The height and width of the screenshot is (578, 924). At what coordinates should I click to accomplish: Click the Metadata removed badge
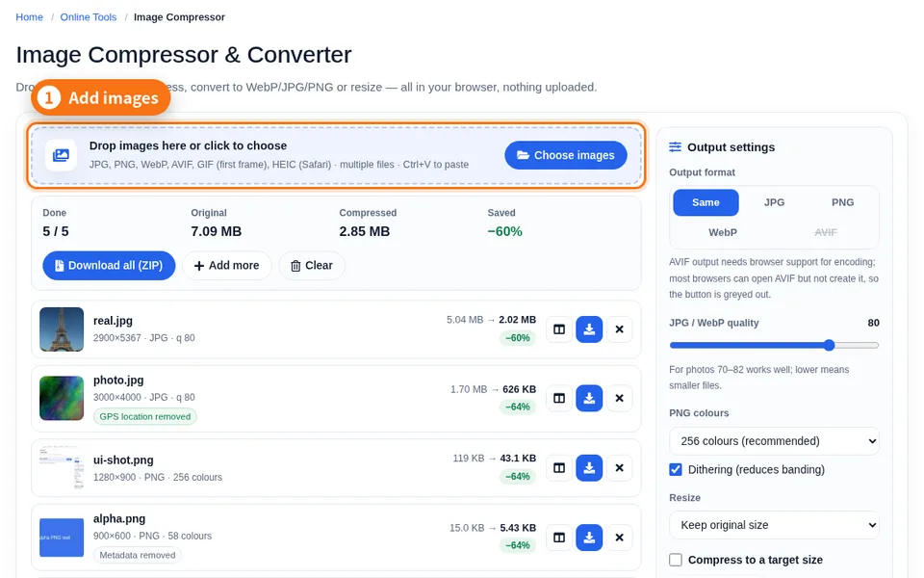[138, 555]
